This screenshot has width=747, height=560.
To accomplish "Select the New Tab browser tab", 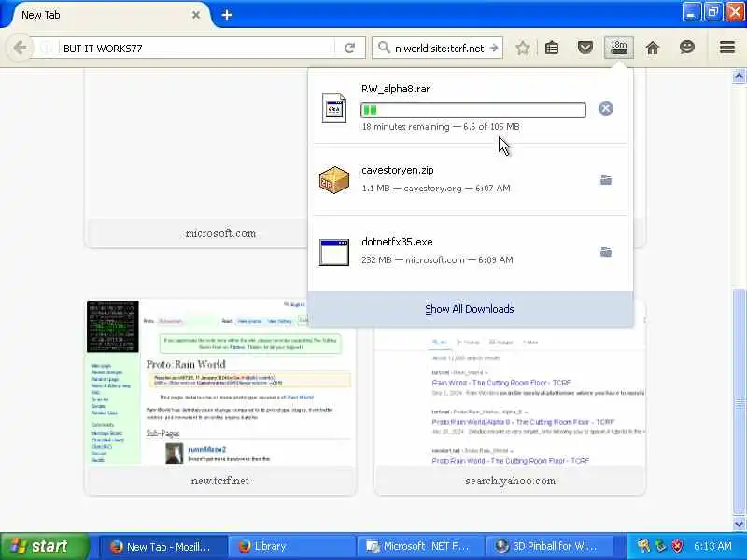I will point(107,15).
